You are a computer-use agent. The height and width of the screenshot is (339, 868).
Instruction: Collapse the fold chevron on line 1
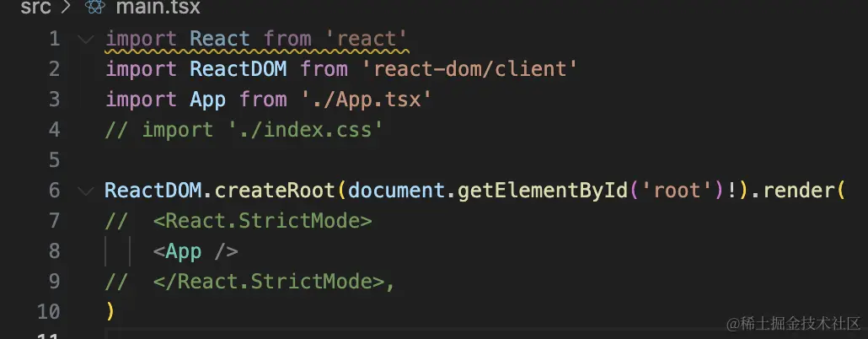86,39
